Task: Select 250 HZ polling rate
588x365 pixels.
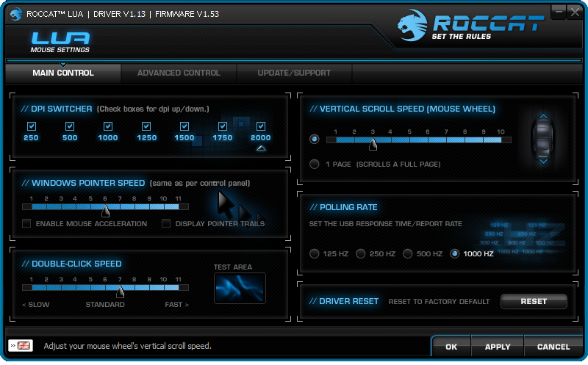Action: pos(361,253)
